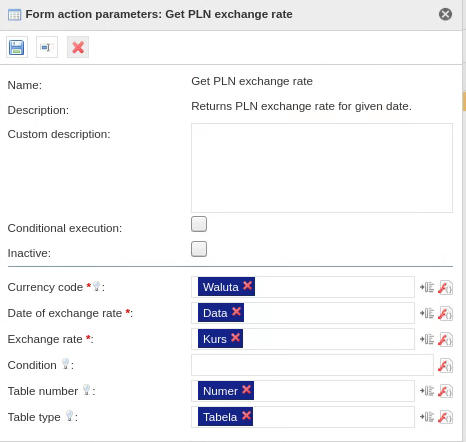466x442 pixels.
Task: Remove the Waluta tag
Action: coord(247,286)
